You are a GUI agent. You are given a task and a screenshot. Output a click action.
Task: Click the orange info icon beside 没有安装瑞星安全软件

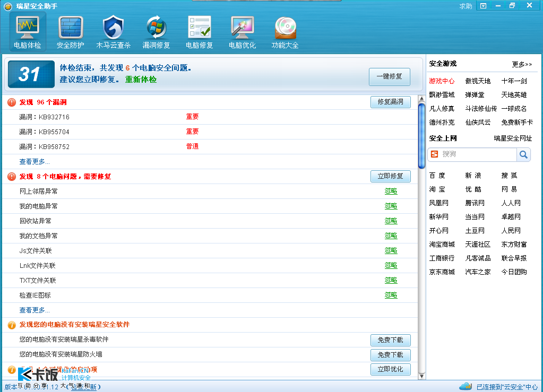tap(12, 325)
